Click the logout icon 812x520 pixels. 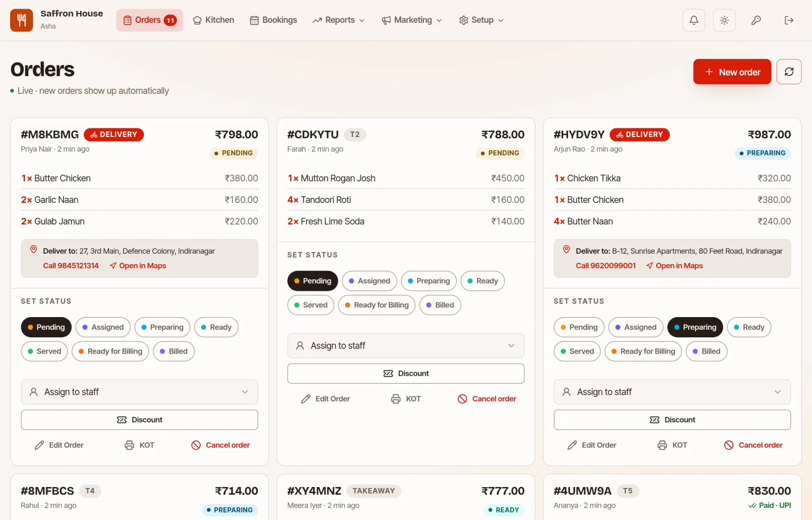[x=789, y=20]
